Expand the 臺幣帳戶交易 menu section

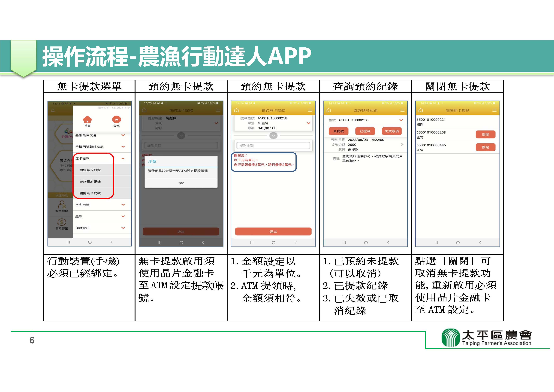102,135
